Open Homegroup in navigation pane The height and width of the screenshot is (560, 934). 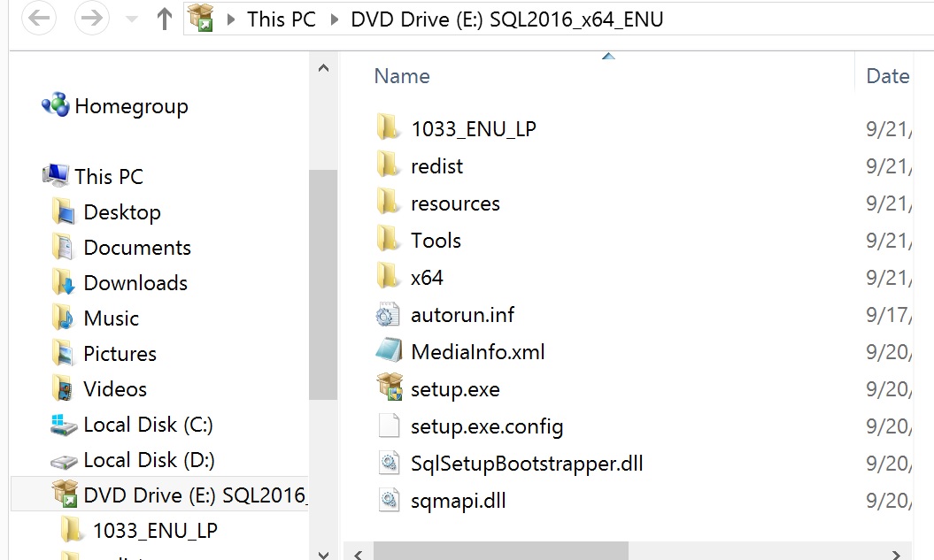click(x=115, y=106)
